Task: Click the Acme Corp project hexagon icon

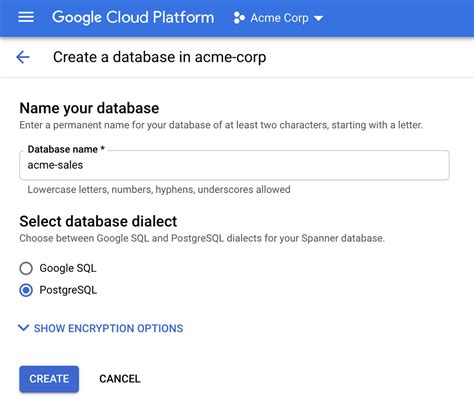Action: [x=239, y=18]
